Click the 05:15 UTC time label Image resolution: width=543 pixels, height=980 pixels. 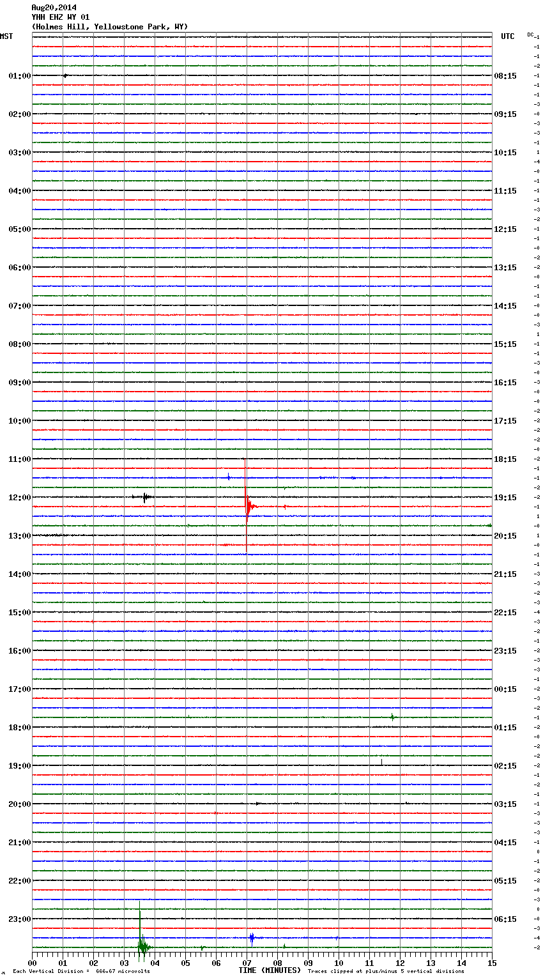coord(505,881)
